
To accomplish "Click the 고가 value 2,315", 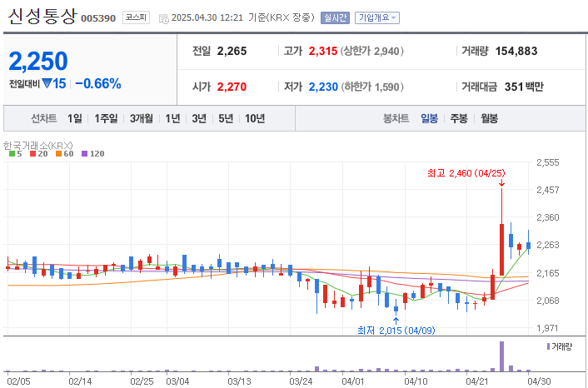I will 323,51.
